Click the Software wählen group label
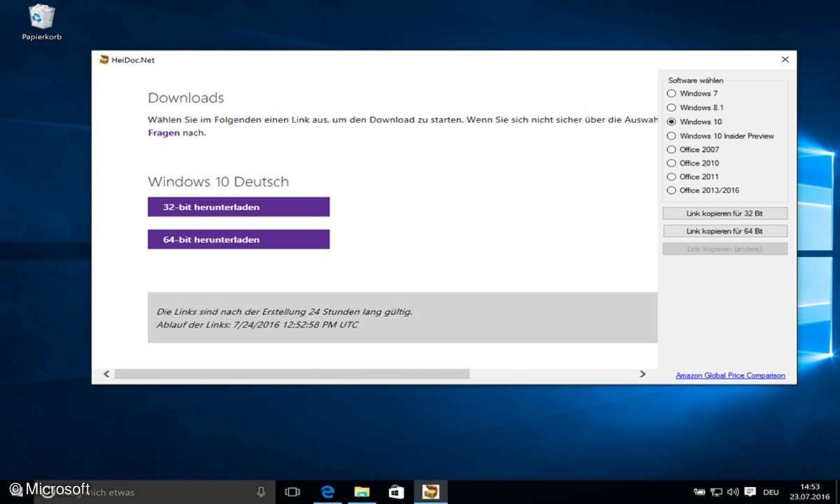The image size is (840, 504). tap(696, 80)
